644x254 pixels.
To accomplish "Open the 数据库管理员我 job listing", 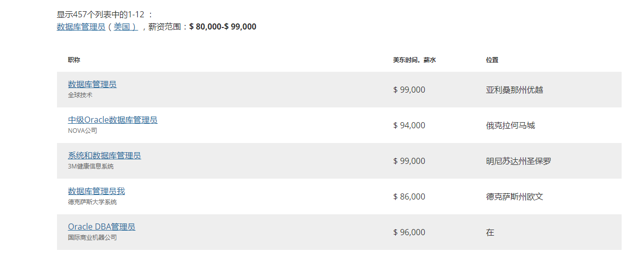I will click(96, 191).
